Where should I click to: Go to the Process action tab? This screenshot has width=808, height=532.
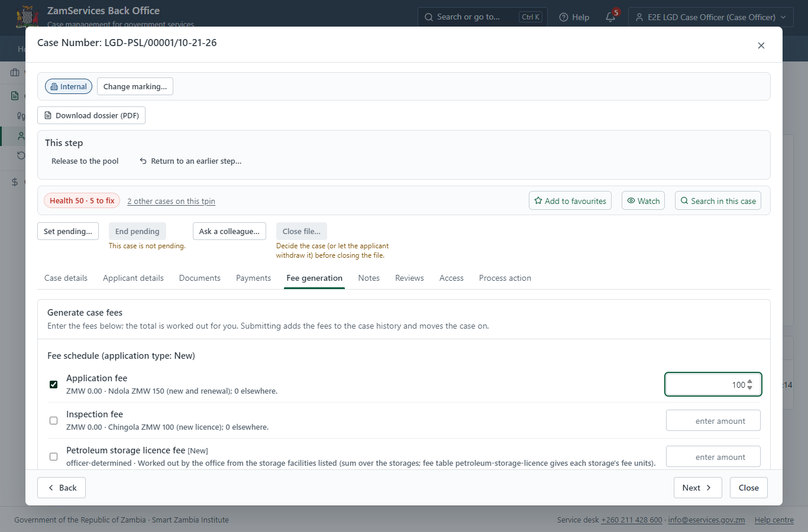tap(505, 278)
